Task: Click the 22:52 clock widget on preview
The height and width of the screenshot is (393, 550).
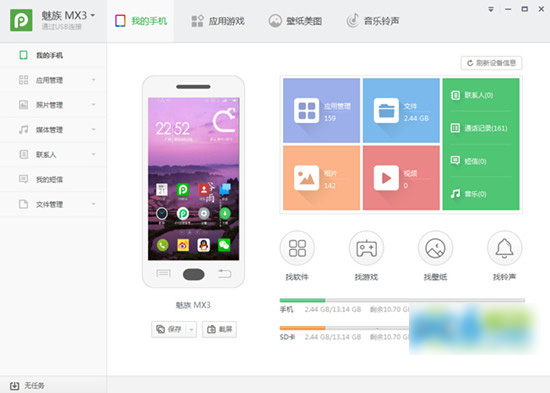Action: tap(173, 129)
